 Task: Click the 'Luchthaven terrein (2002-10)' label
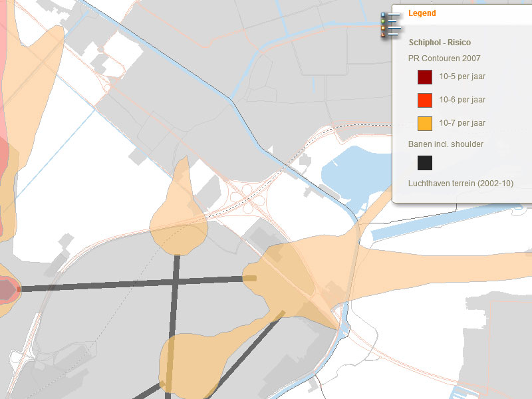click(461, 184)
